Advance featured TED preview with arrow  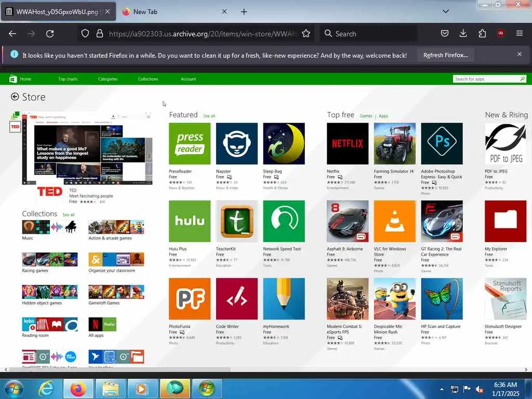coord(149,156)
